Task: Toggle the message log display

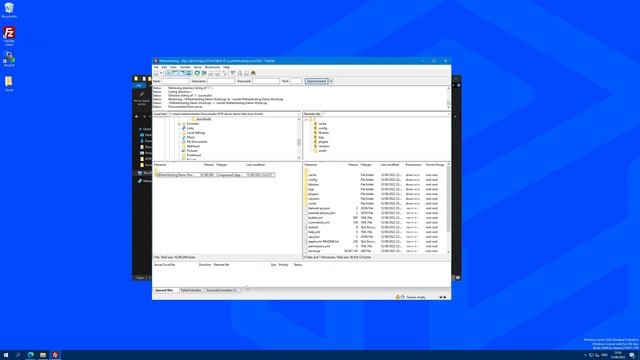Action: pyautogui.click(x=168, y=73)
